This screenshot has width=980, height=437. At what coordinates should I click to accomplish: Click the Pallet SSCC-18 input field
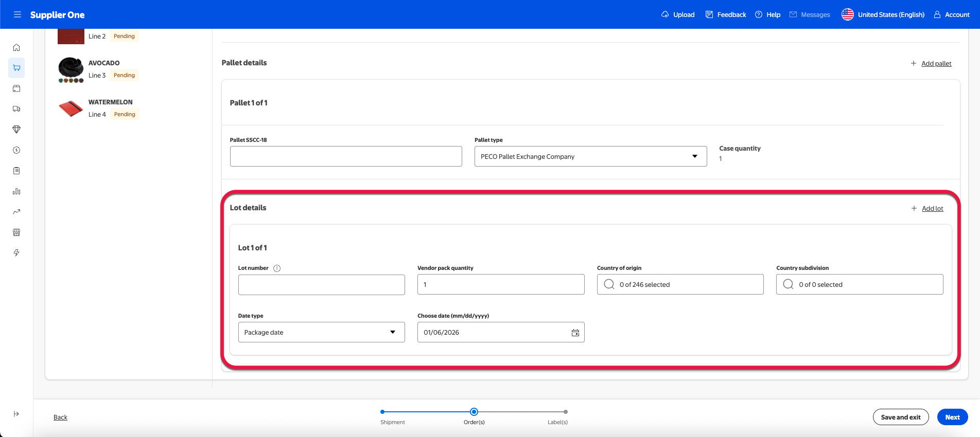[x=345, y=156]
